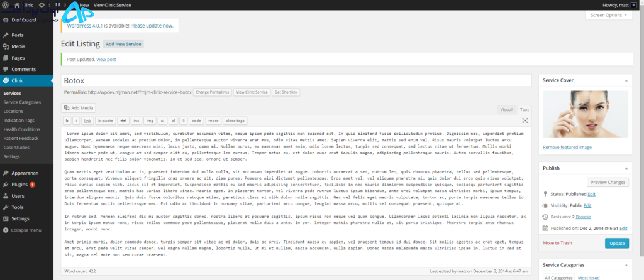644x280 pixels.
Task: Click the Service Cover featured image
Action: [586, 114]
